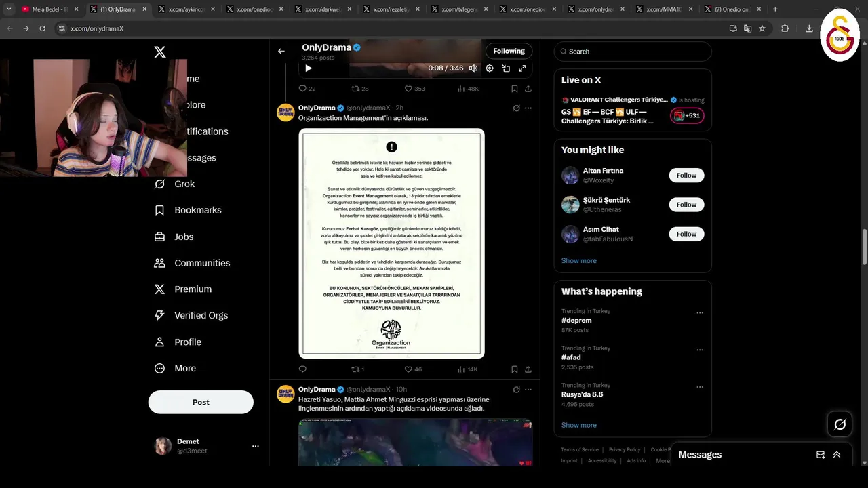Join the live VALORANT Challengers broadcast +531

(687, 115)
